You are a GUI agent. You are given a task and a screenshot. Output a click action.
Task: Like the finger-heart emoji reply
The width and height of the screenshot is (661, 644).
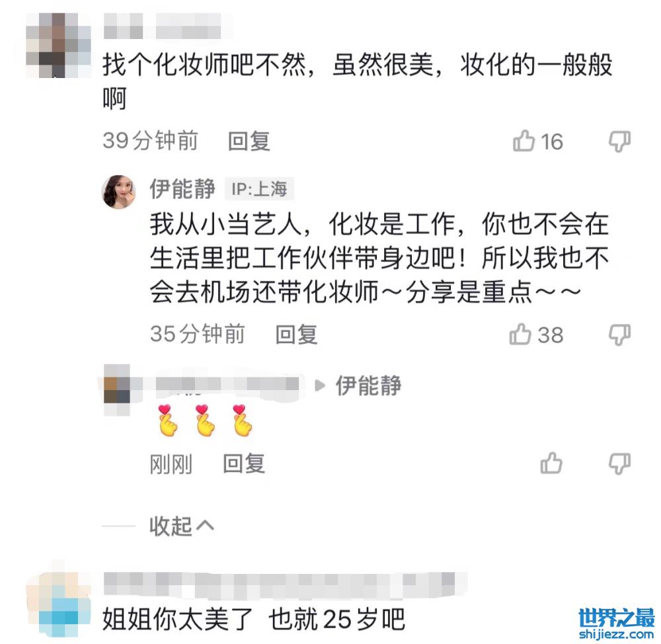[551, 463]
